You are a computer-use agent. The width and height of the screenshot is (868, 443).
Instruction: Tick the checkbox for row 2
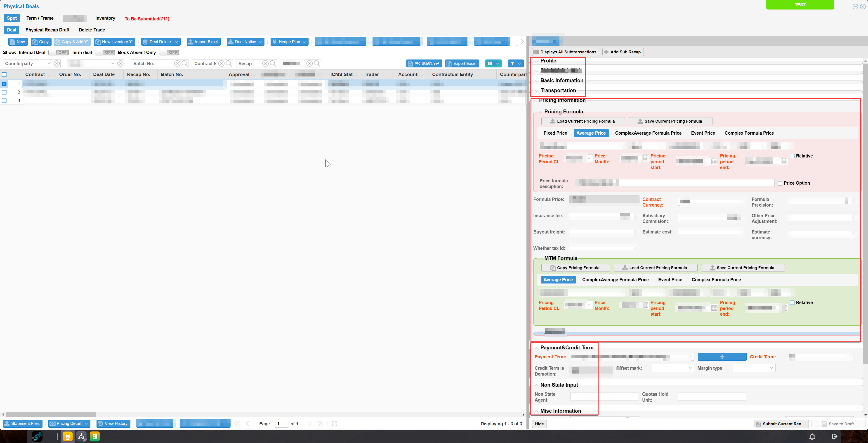pyautogui.click(x=4, y=92)
